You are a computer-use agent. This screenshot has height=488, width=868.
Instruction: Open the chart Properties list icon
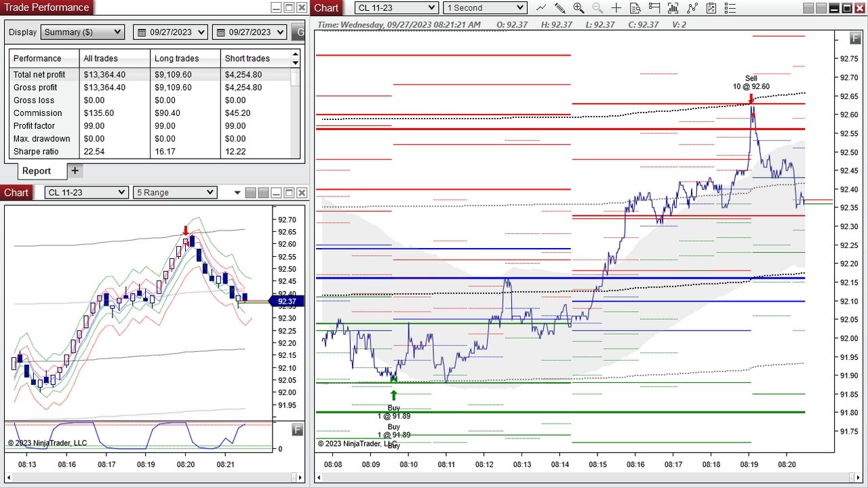click(x=730, y=8)
